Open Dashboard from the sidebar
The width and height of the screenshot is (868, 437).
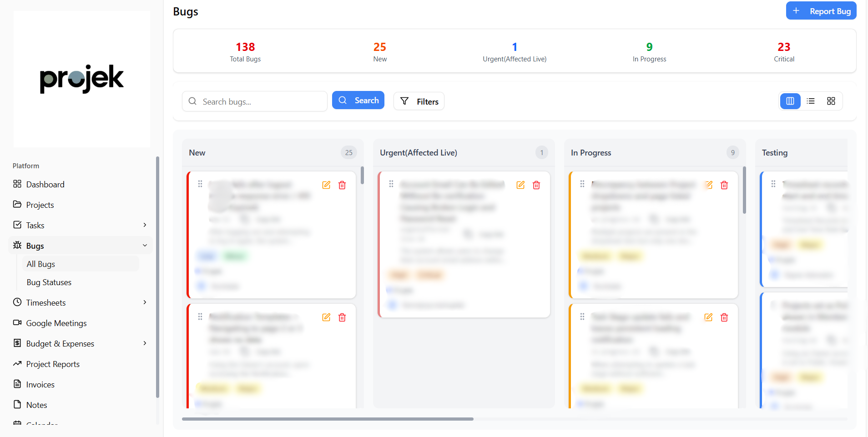[x=45, y=184]
